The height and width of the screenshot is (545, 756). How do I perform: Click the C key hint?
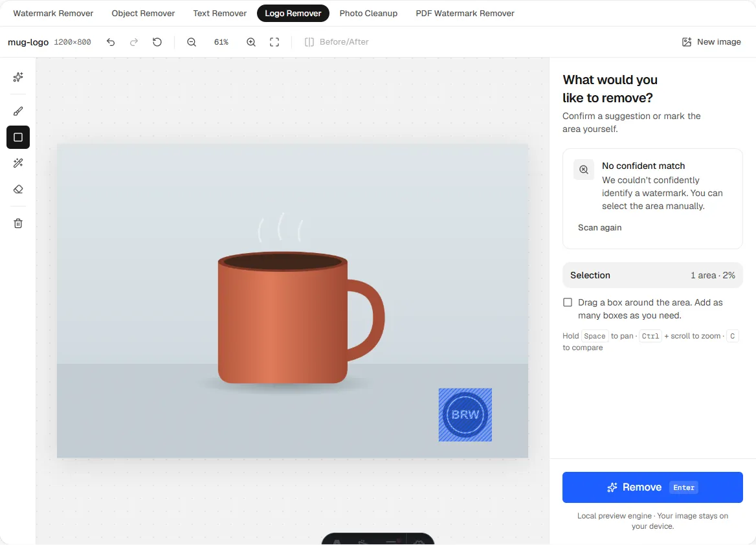733,336
